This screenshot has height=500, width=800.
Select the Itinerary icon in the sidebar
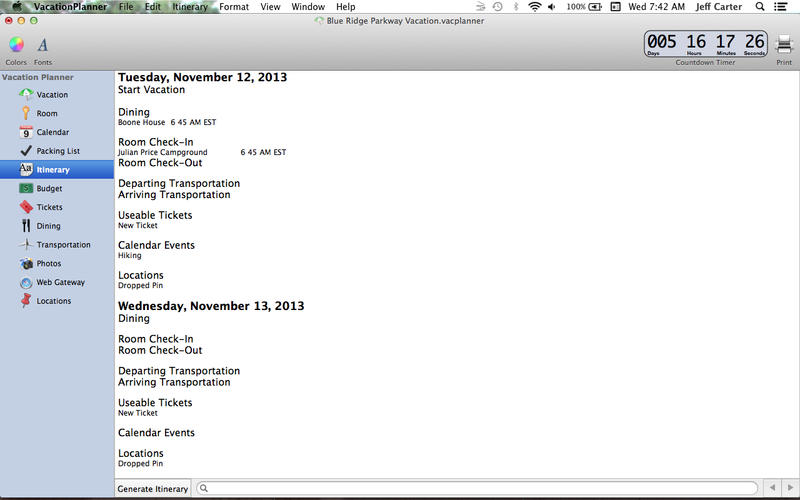click(x=26, y=169)
